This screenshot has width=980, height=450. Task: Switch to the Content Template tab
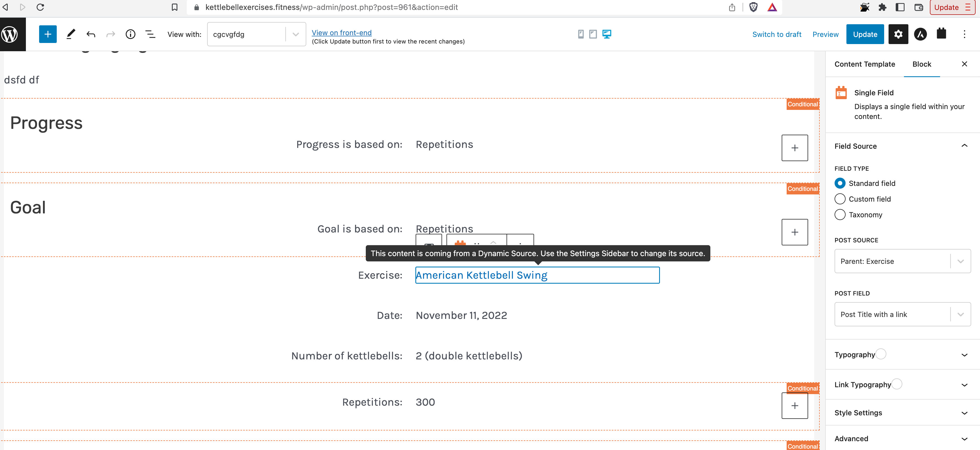(865, 64)
